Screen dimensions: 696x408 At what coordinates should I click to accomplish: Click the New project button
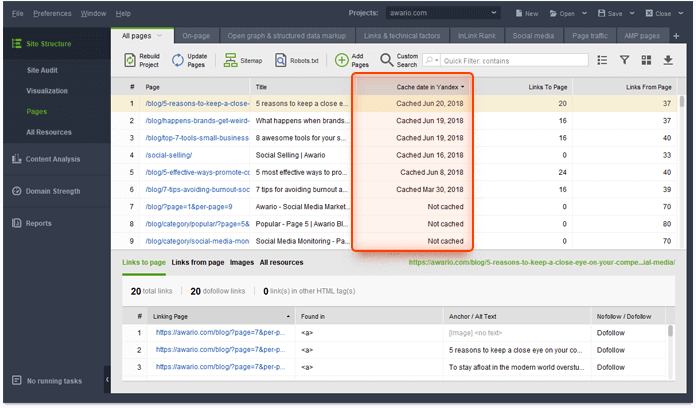(x=527, y=13)
